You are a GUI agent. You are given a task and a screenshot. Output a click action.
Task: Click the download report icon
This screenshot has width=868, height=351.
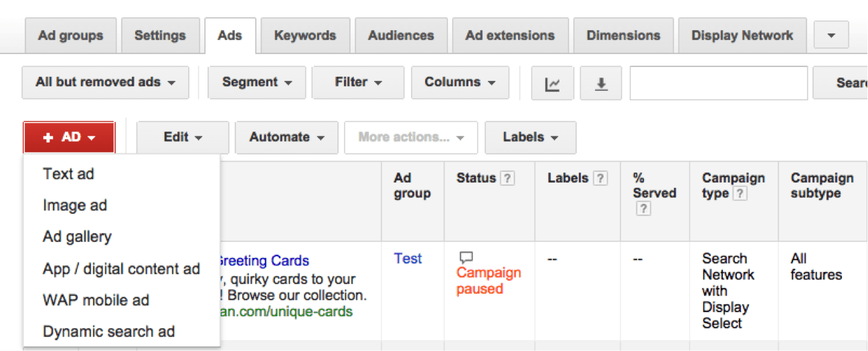[601, 84]
